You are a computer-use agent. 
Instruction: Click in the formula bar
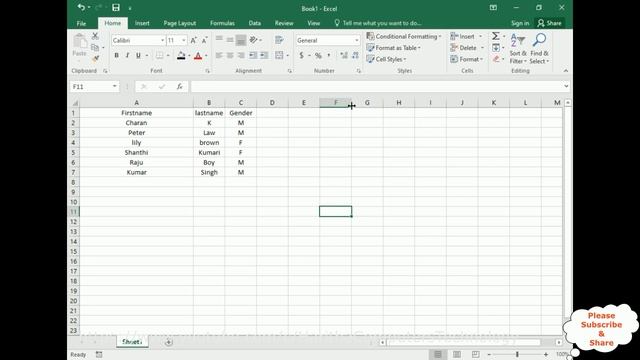pyautogui.click(x=376, y=87)
